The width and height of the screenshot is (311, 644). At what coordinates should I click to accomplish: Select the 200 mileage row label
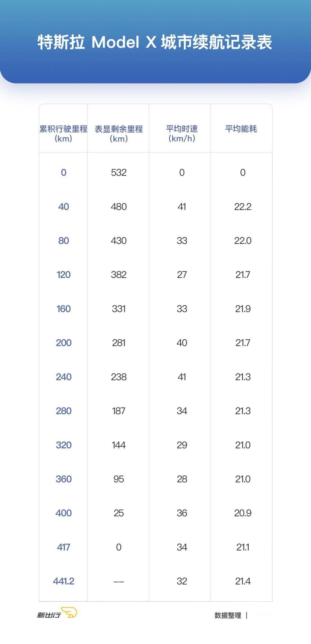tap(64, 343)
